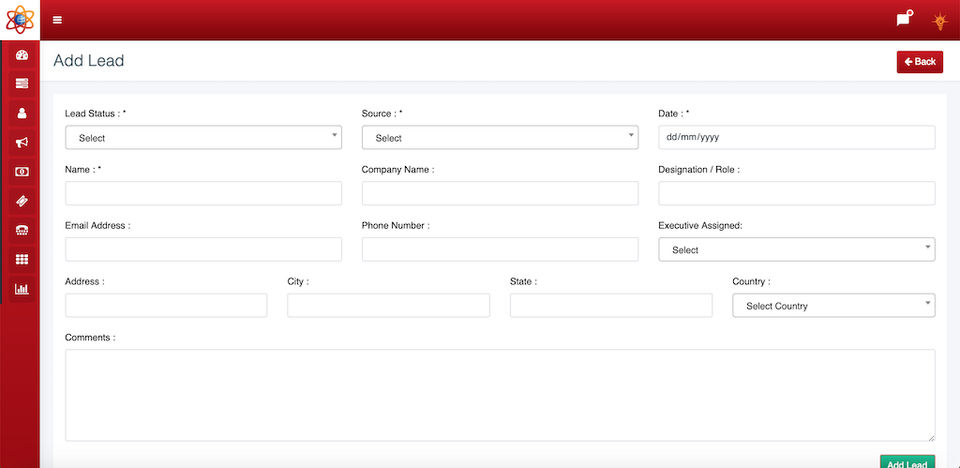
Task: Click into the Designation / Role field
Action: (x=797, y=194)
